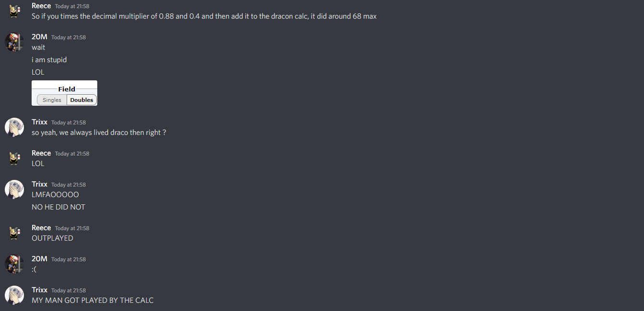
Task: Click the timestamp on Reece's first message
Action: pos(72,6)
